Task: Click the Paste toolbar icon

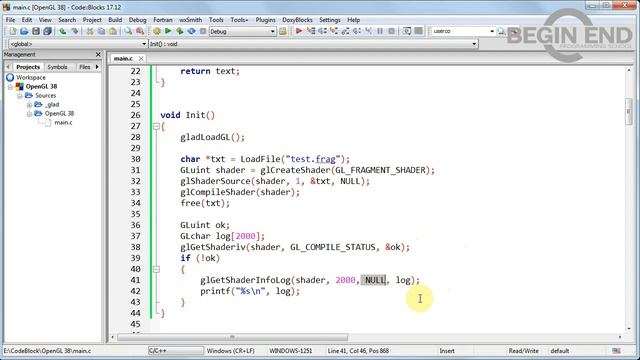Action: click(x=113, y=31)
